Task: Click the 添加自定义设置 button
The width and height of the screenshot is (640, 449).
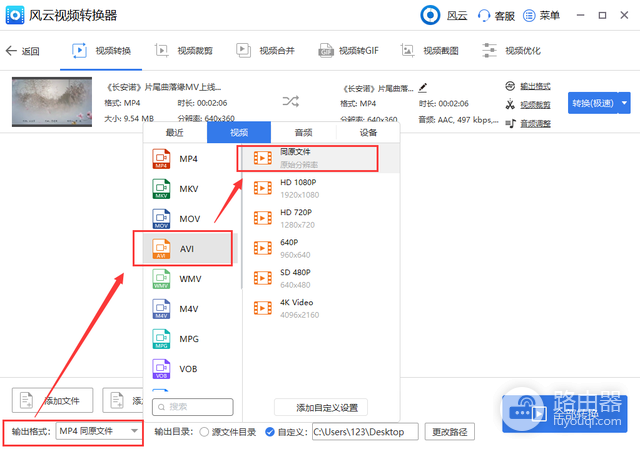Action: pos(321,407)
